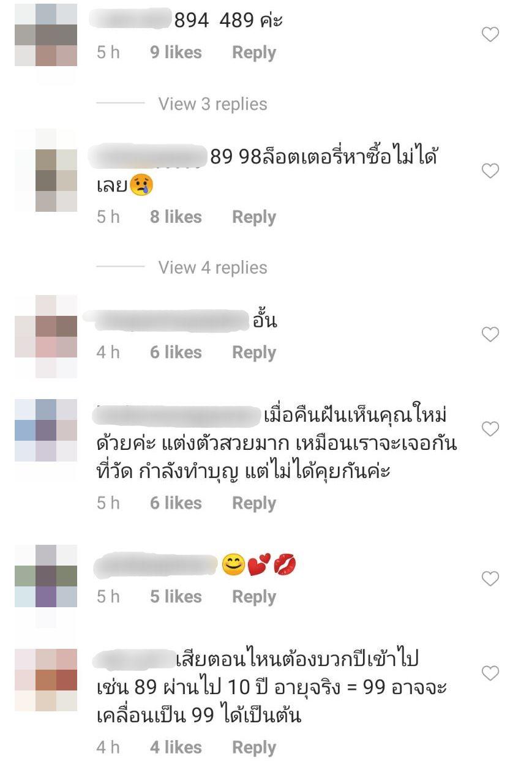Open the 8 likes list
The image size is (532, 778).
click(x=176, y=217)
